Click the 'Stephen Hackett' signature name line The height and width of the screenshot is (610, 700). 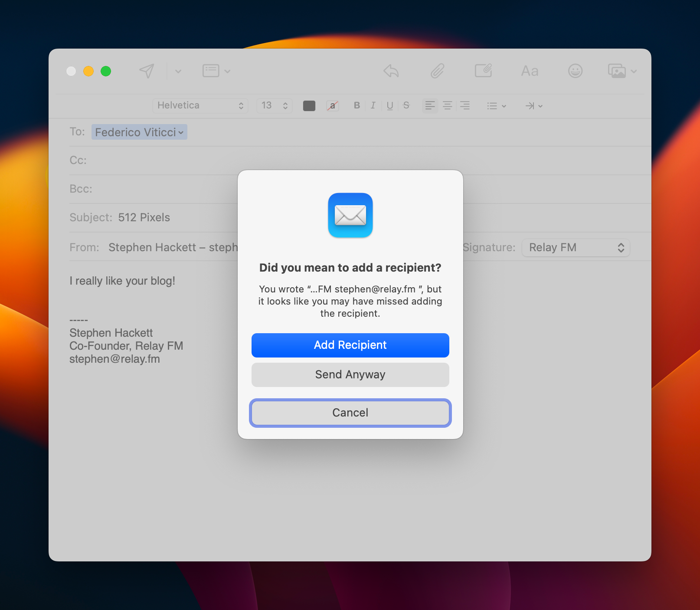111,333
